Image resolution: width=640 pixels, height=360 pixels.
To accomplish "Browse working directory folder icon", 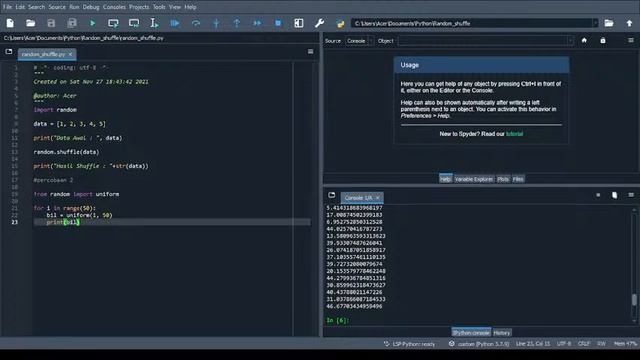I will click(609, 23).
